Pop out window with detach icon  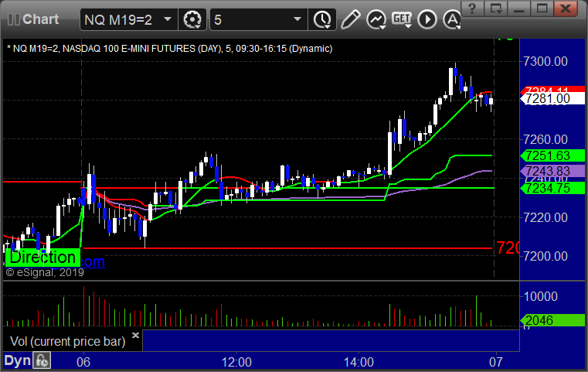[495, 8]
